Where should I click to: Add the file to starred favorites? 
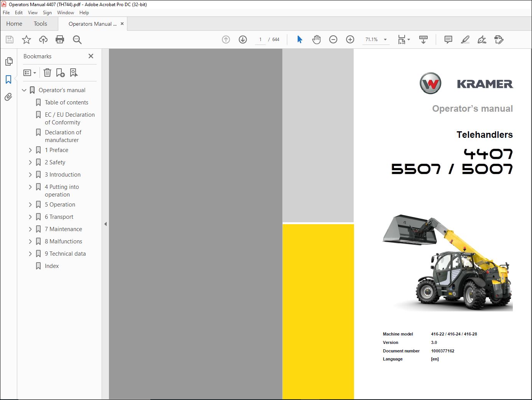(26, 40)
